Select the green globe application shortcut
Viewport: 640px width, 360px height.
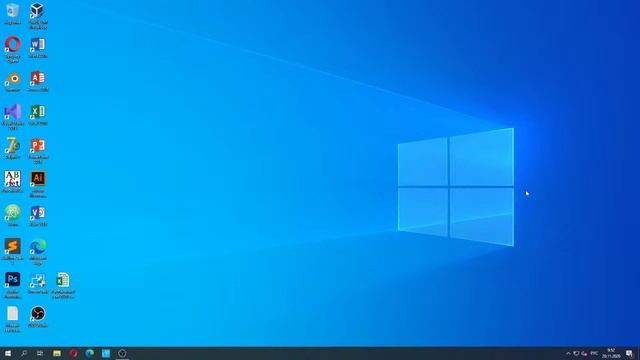13,216
